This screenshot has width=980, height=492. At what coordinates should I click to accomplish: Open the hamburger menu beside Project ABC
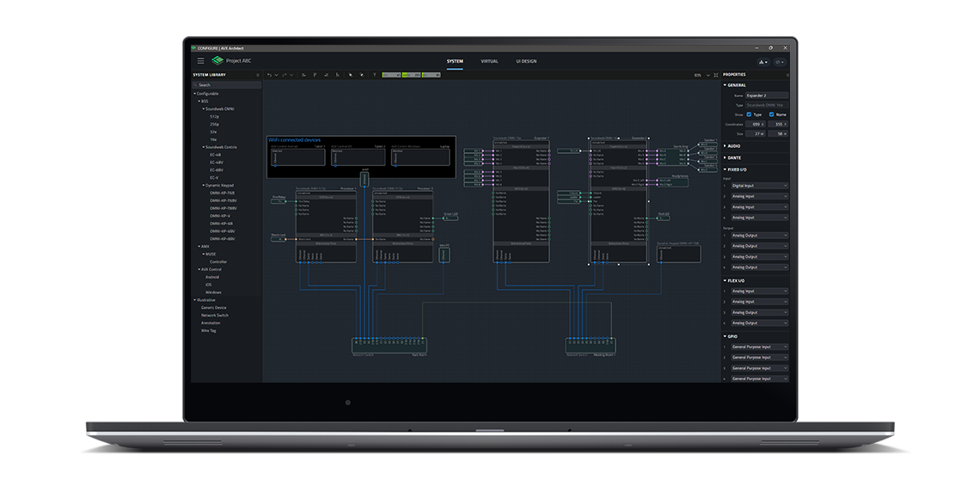coord(200,61)
